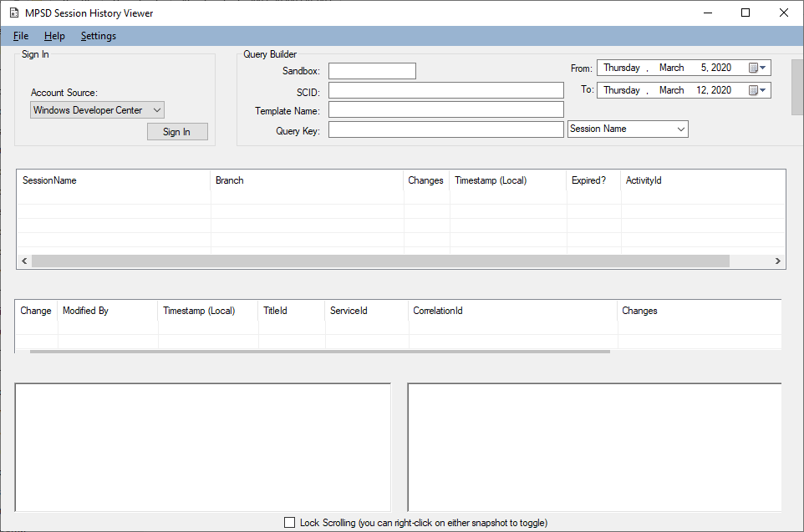Focus the SCID input field

pyautogui.click(x=446, y=91)
